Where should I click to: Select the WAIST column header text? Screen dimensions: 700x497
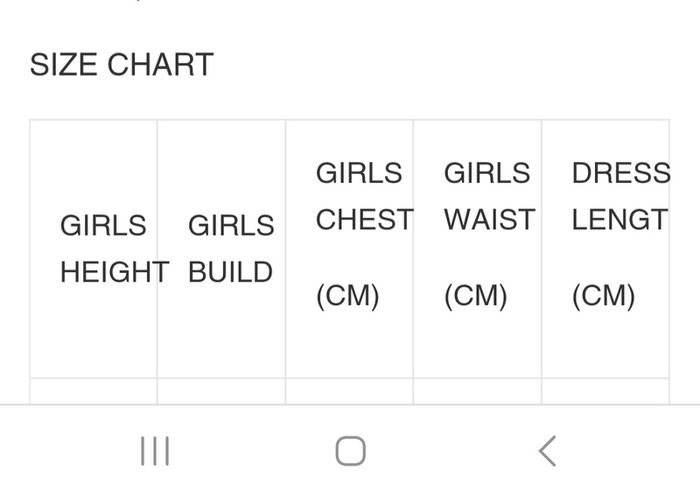click(490, 219)
